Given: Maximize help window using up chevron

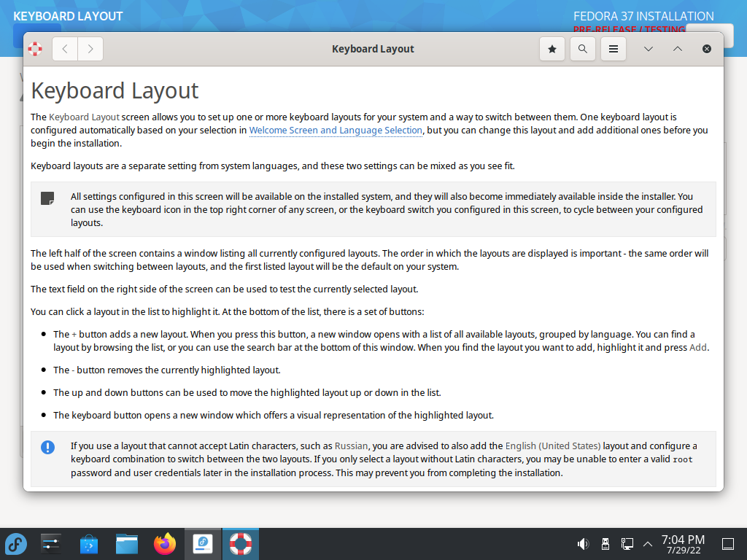Looking at the screenshot, I should coord(678,49).
